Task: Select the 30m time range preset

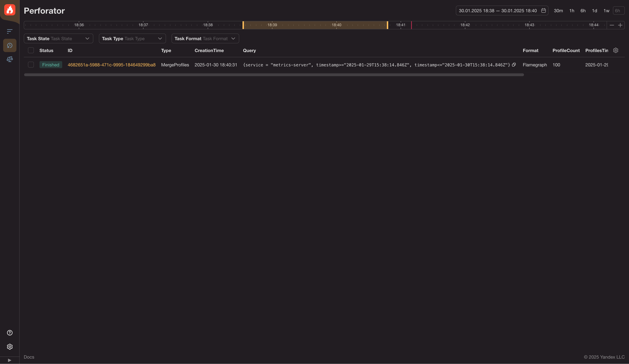Action: (559, 10)
